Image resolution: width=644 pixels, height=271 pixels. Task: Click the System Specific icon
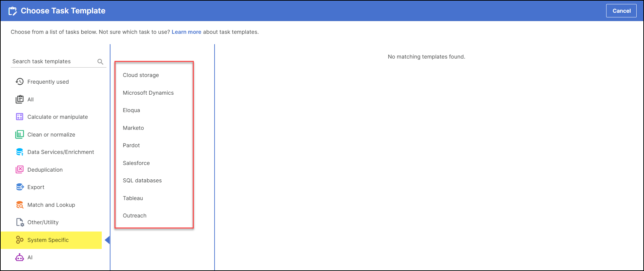coord(20,240)
